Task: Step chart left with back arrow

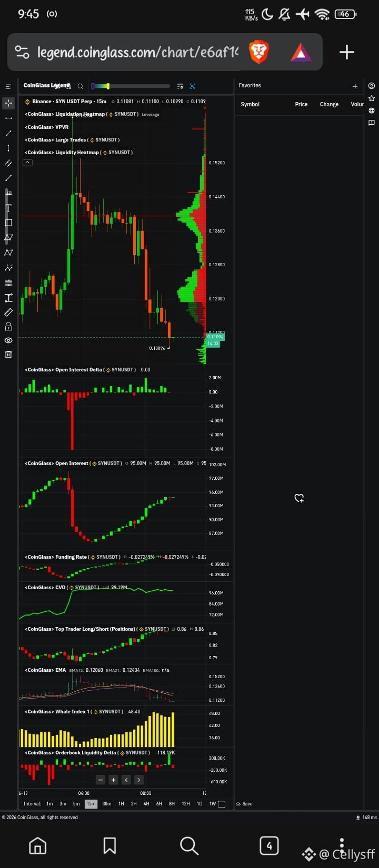Action: (x=126, y=780)
